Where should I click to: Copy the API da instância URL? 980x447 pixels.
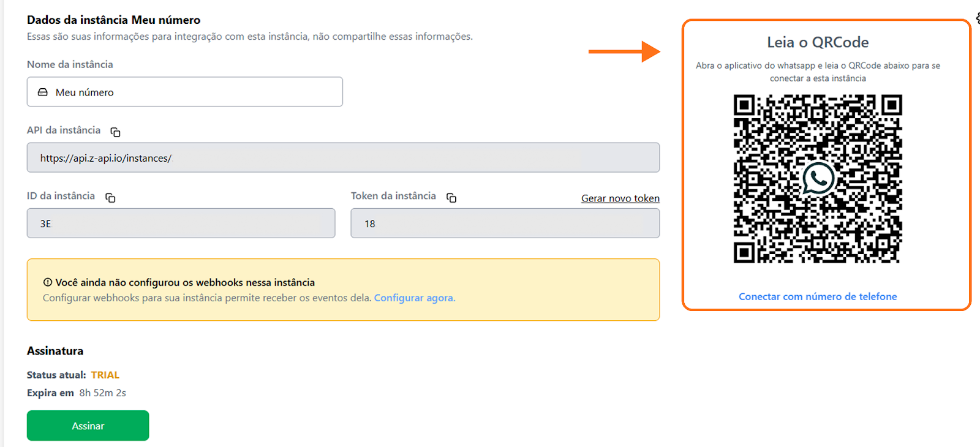pos(115,132)
